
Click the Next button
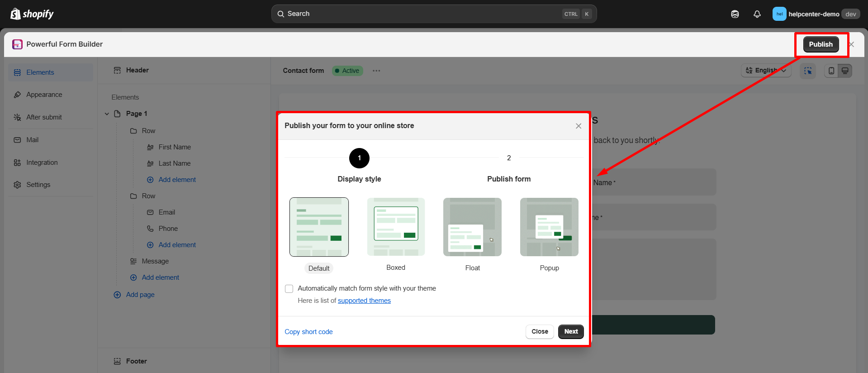[571, 331]
